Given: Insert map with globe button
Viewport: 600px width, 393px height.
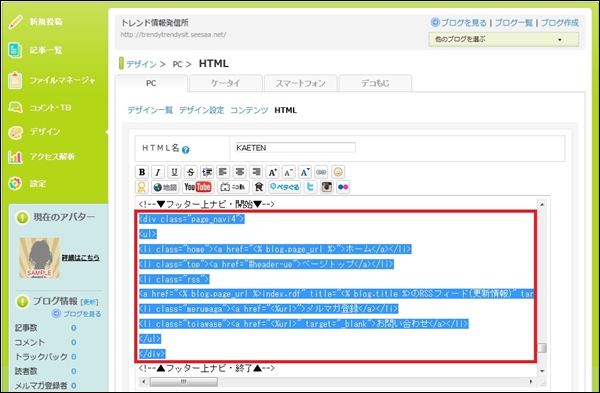Looking at the screenshot, I should (x=165, y=187).
